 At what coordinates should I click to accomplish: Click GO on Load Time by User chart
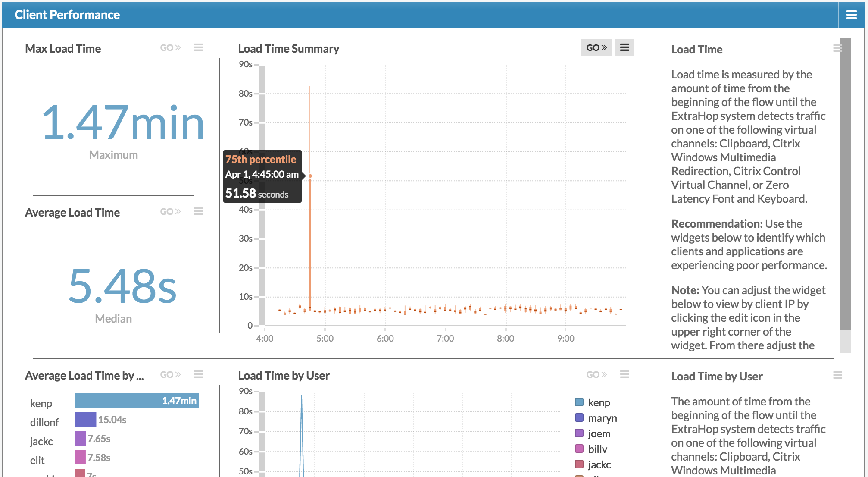pos(596,374)
